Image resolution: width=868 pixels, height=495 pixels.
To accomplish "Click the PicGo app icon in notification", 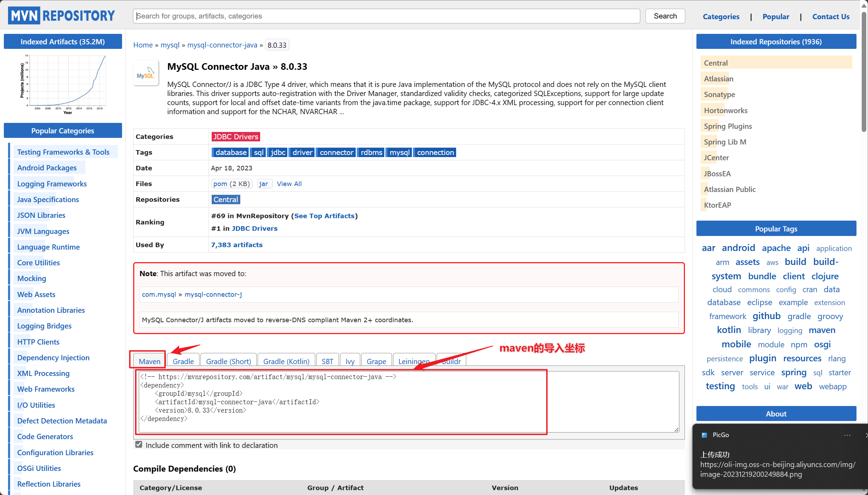I will 704,435.
